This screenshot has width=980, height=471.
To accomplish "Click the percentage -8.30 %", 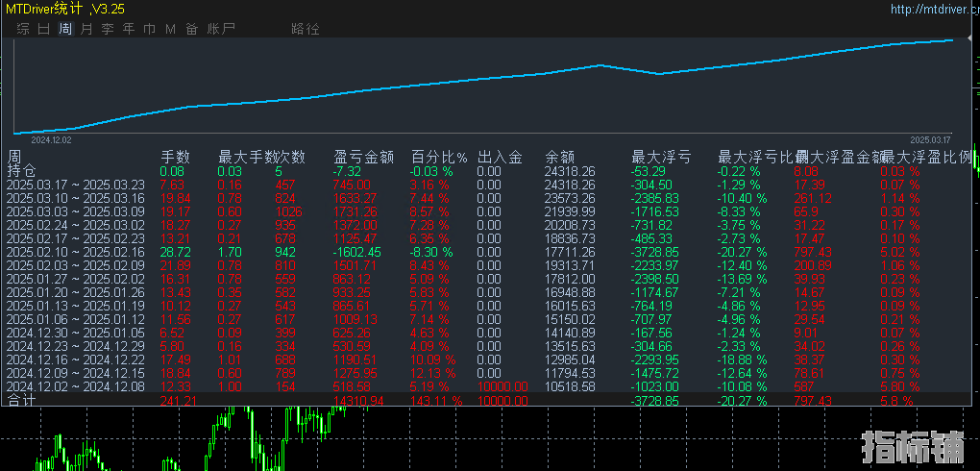I will 431,252.
